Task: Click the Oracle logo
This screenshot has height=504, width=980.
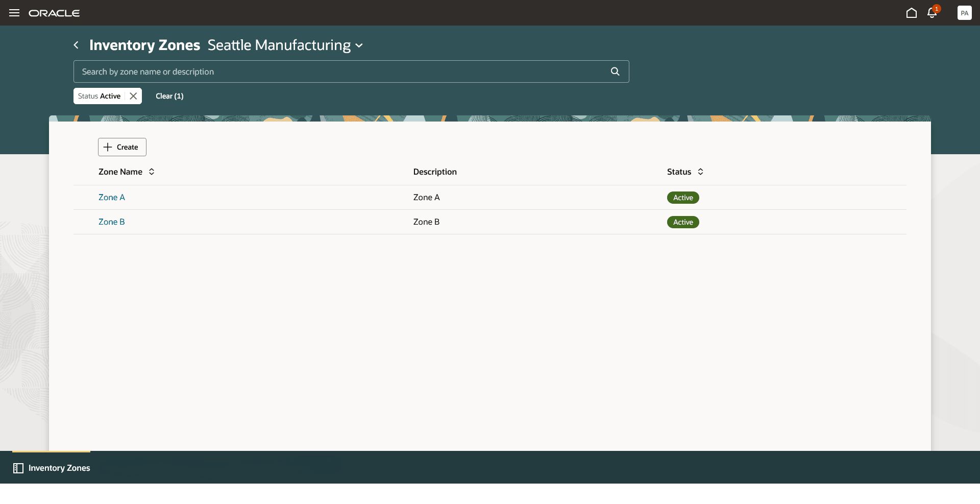Action: click(x=54, y=13)
